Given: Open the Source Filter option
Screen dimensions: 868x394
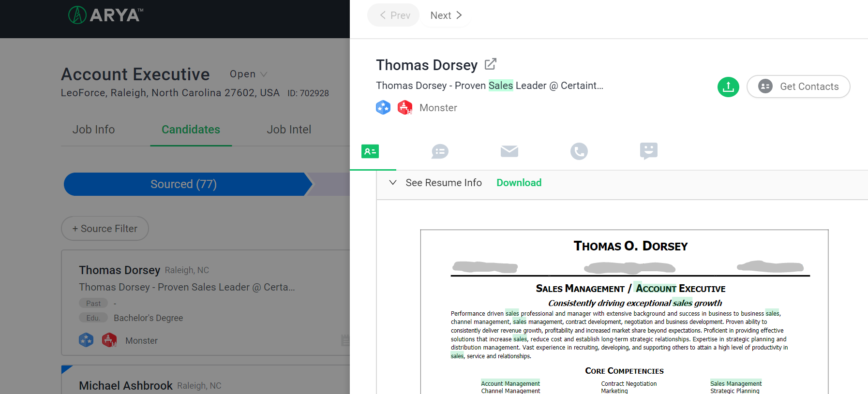Looking at the screenshot, I should coord(105,229).
